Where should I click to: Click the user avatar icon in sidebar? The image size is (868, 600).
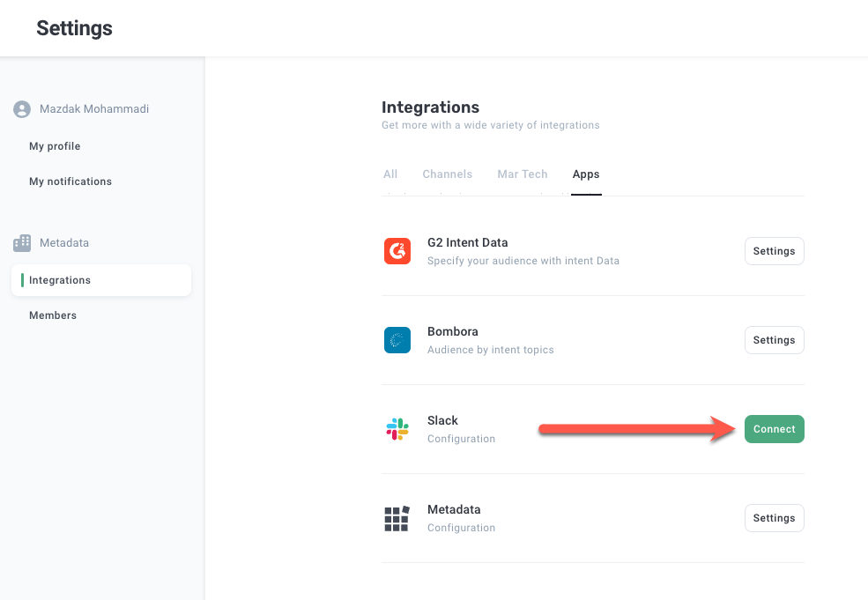[x=22, y=109]
